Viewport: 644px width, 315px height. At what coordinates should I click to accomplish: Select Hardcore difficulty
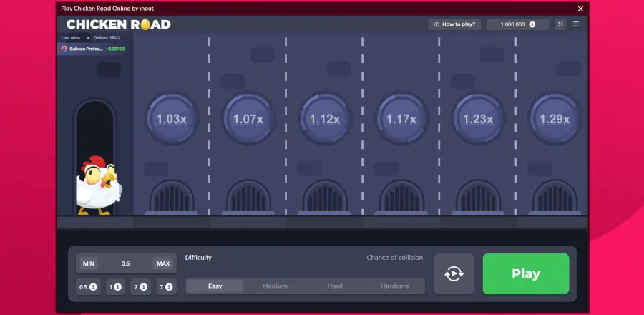coord(395,286)
